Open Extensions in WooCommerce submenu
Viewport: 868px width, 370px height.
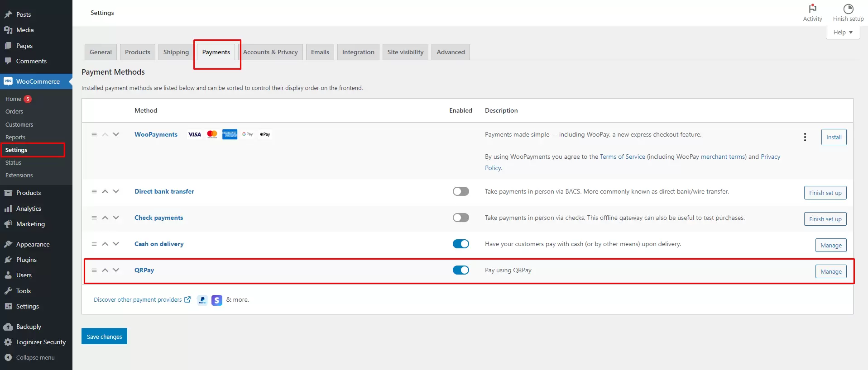(x=19, y=175)
